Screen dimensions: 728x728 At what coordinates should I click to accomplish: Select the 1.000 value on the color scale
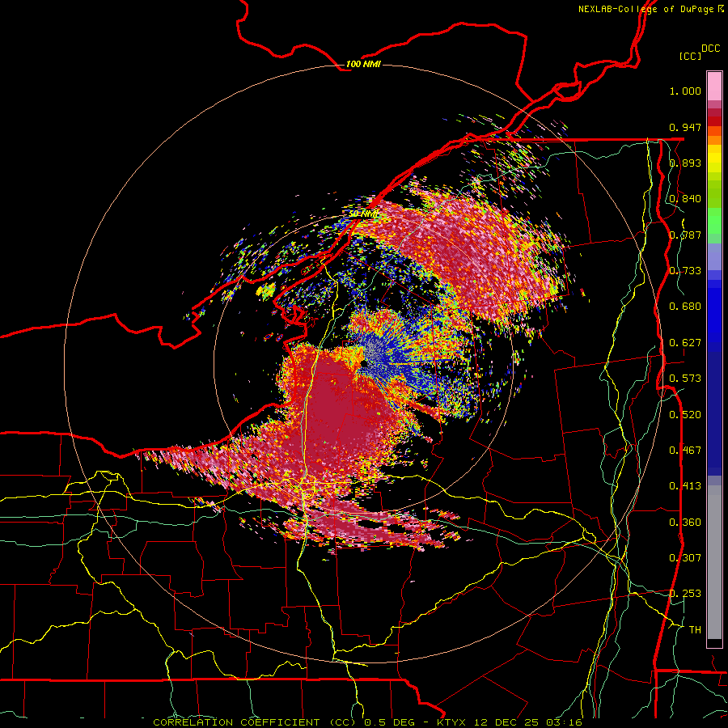[685, 91]
